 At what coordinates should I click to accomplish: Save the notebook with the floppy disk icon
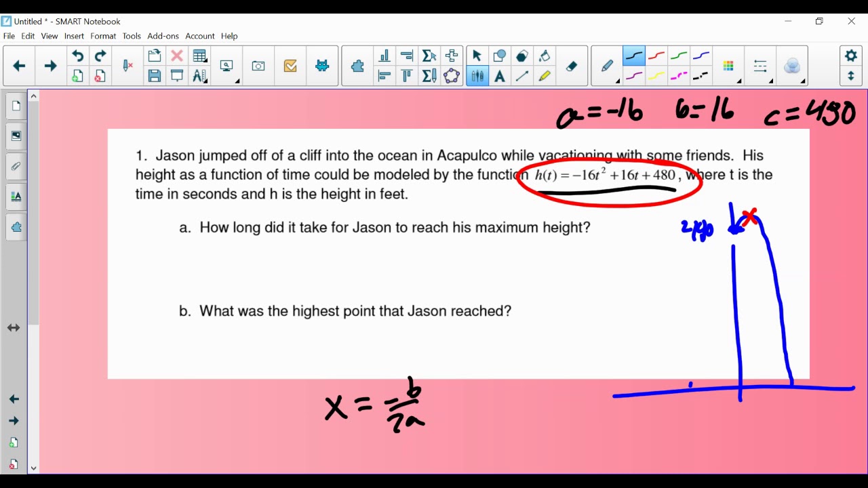click(155, 76)
